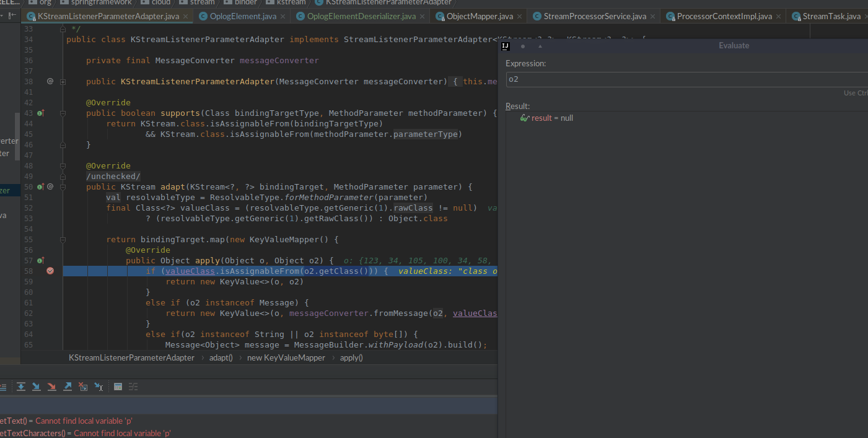Click the override gutter icon on line 43
Screen dimensions: 868x438
coord(41,113)
